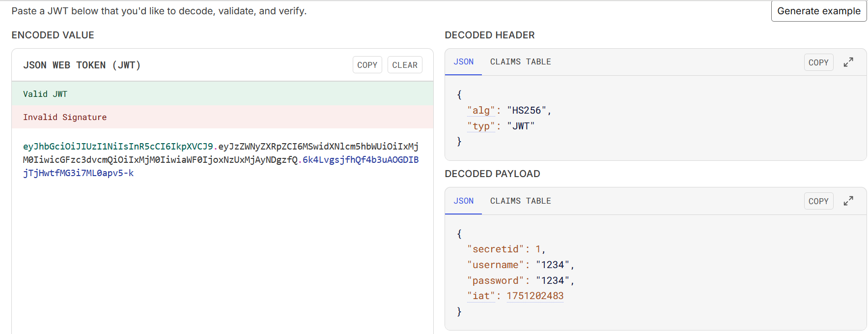Click the "secretid" key in payload
Screen dimensions: 868x334
click(x=495, y=249)
